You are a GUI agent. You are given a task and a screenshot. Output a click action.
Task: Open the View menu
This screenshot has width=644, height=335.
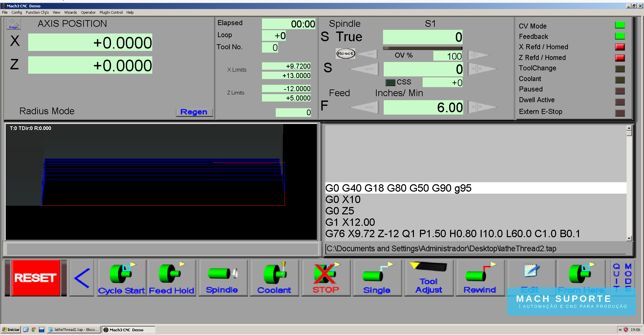pos(56,12)
